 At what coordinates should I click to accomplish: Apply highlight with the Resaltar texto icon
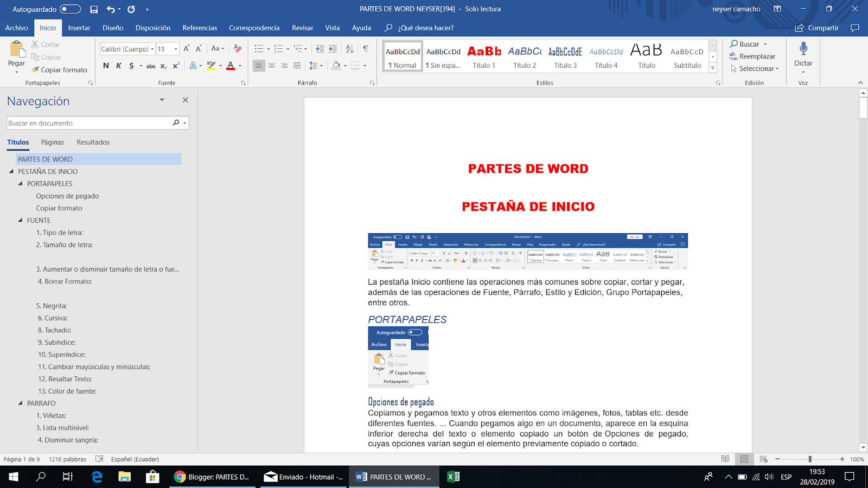click(211, 66)
